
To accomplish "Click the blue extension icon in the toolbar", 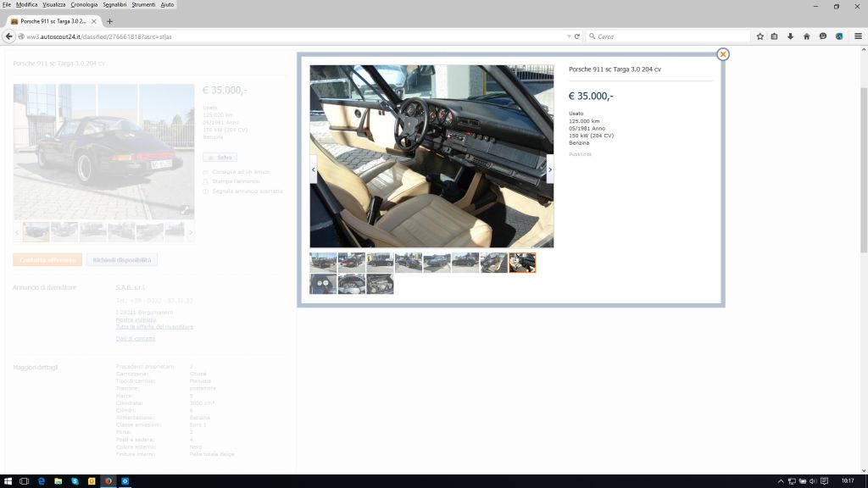I will (x=839, y=36).
